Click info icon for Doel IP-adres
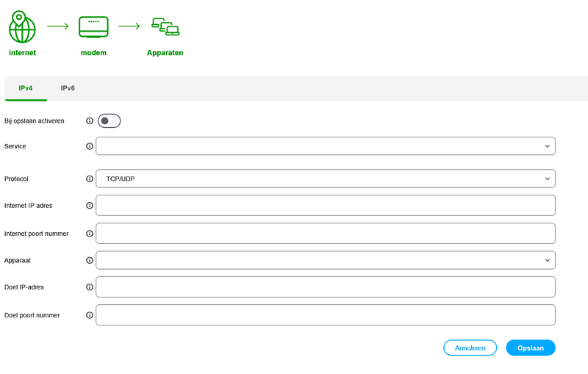This screenshot has height=374, width=588. pyautogui.click(x=90, y=287)
